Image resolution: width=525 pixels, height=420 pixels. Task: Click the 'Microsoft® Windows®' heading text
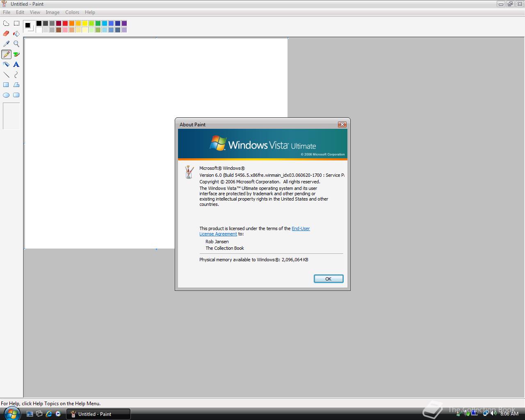coord(222,168)
